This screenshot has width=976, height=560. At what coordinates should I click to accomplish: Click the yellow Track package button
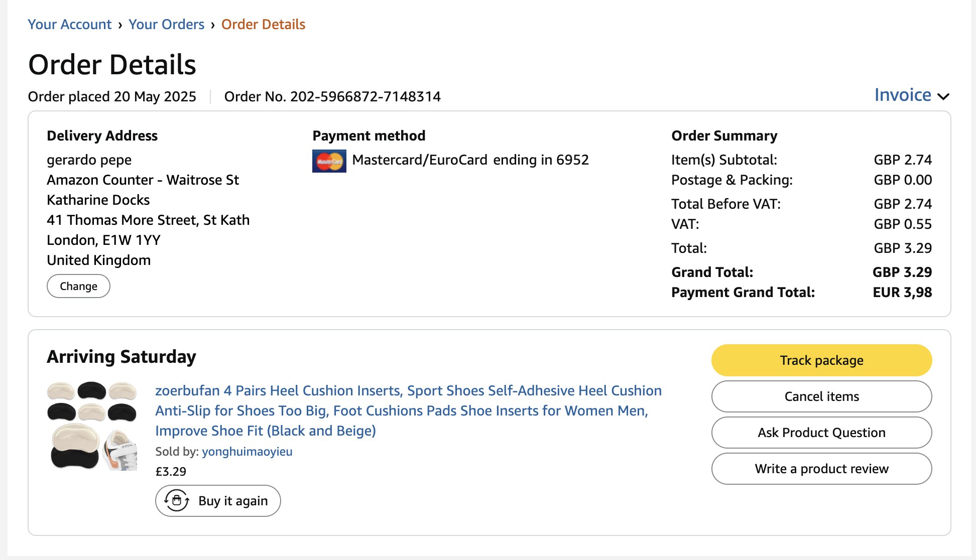tap(821, 360)
